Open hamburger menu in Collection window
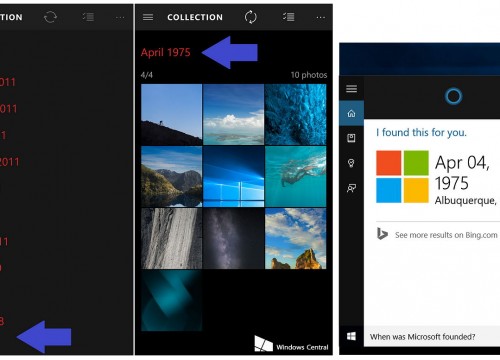500x360 pixels. [x=148, y=17]
